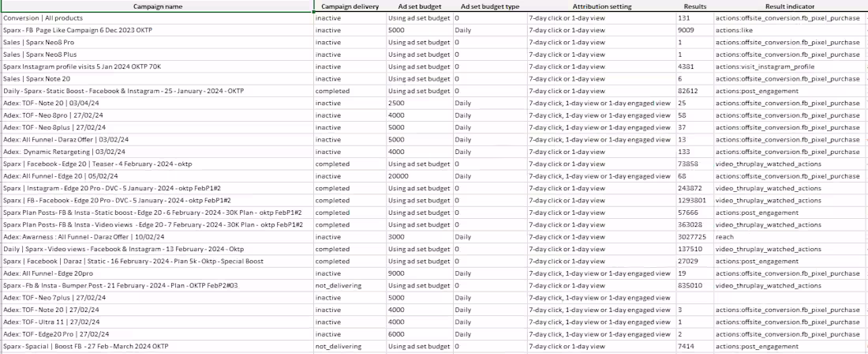
Task: Select the budget value 6000
Action: 420,334
